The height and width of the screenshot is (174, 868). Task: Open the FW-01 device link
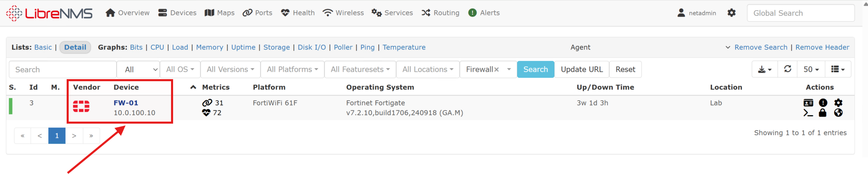coord(126,103)
